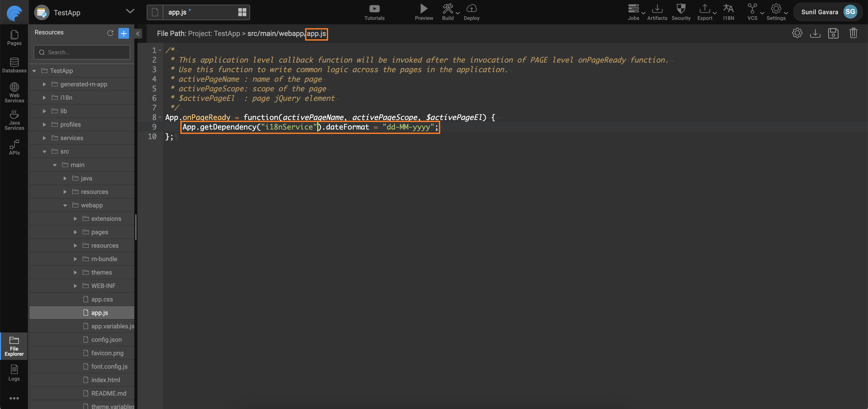Open config.json in file tree
Viewport: 868px width, 409px height.
coord(106,339)
